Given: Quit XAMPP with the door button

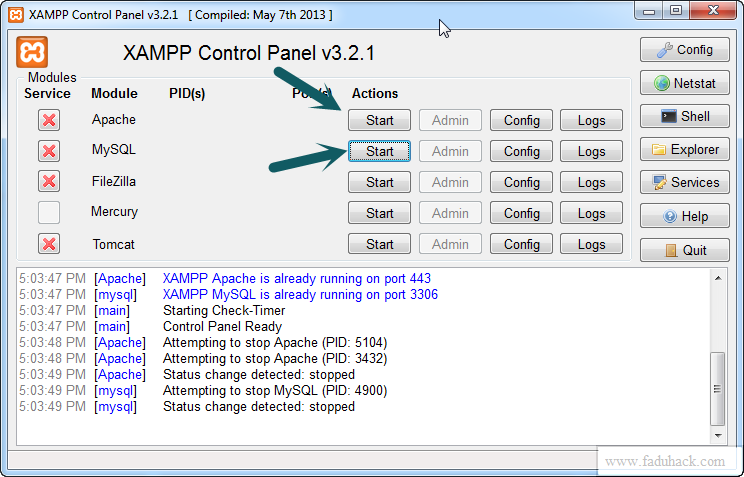Looking at the screenshot, I should [x=685, y=250].
